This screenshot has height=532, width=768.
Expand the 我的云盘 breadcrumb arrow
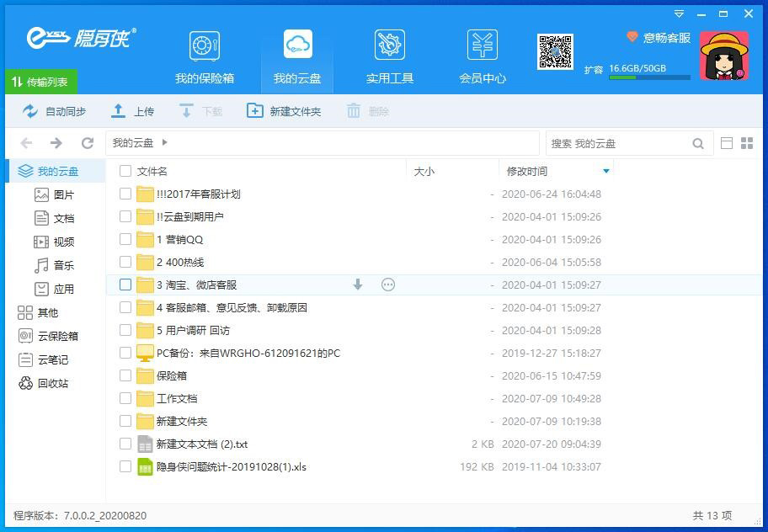(164, 142)
